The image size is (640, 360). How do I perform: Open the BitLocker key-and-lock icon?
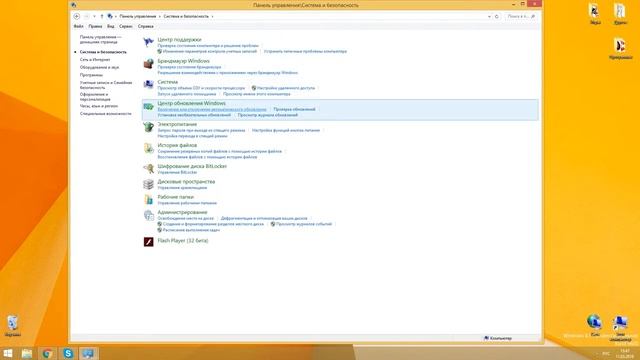coord(149,168)
